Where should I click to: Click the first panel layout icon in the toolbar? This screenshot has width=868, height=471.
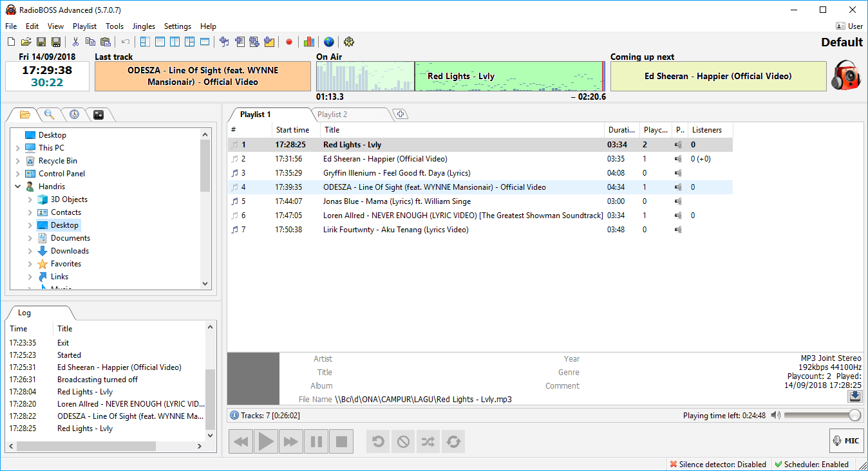tap(145, 42)
